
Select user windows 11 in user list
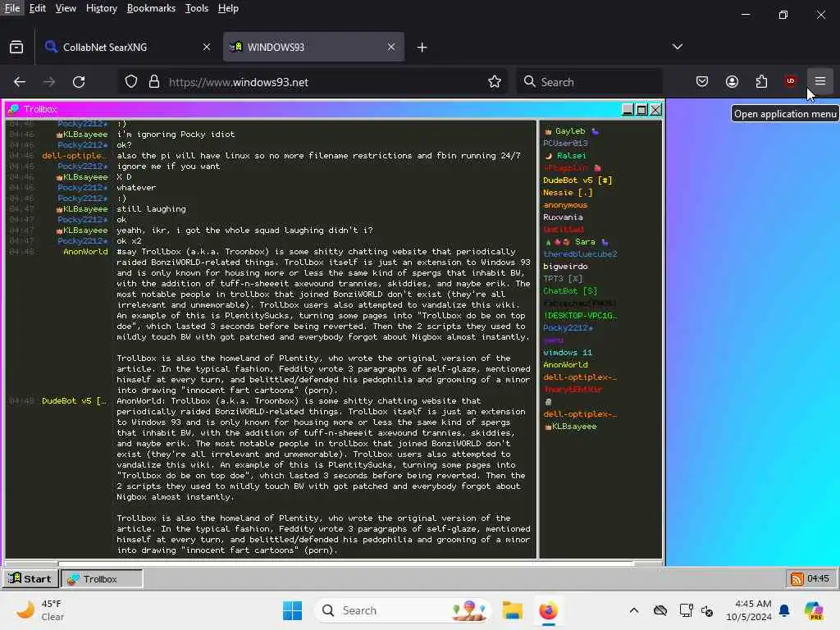coord(568,353)
